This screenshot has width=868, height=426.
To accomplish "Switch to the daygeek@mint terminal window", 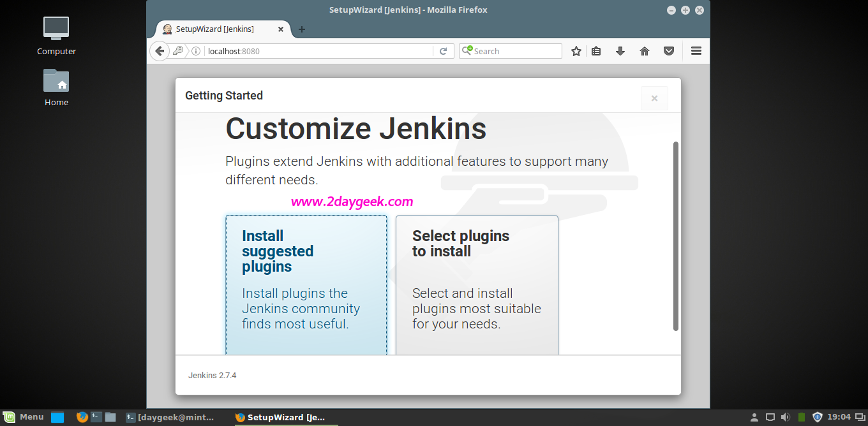I will point(170,418).
